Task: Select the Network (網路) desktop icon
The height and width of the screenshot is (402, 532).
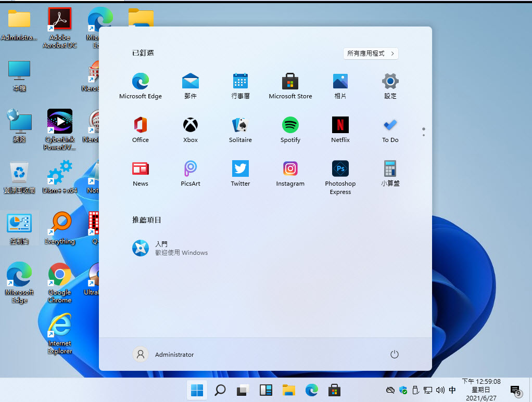Action: click(x=19, y=125)
